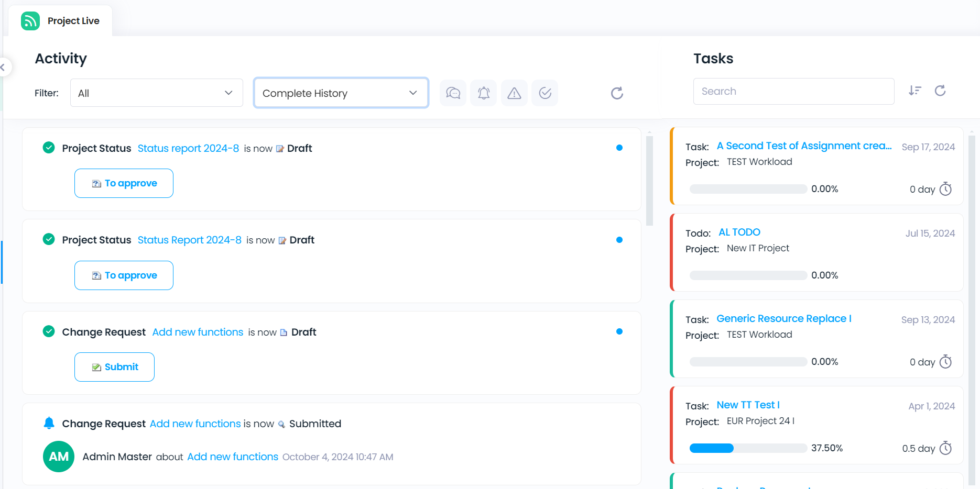Click green check icon on Change Request Draft

(49, 331)
